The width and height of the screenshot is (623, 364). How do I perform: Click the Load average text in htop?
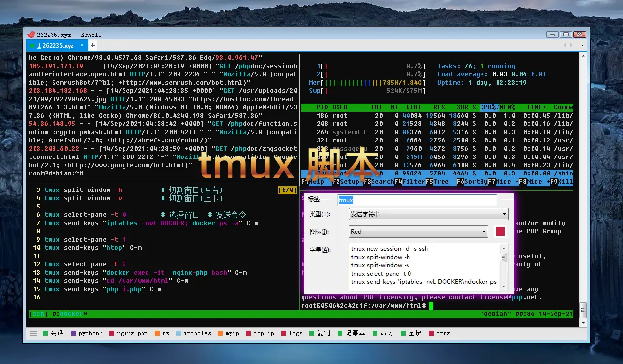492,74
